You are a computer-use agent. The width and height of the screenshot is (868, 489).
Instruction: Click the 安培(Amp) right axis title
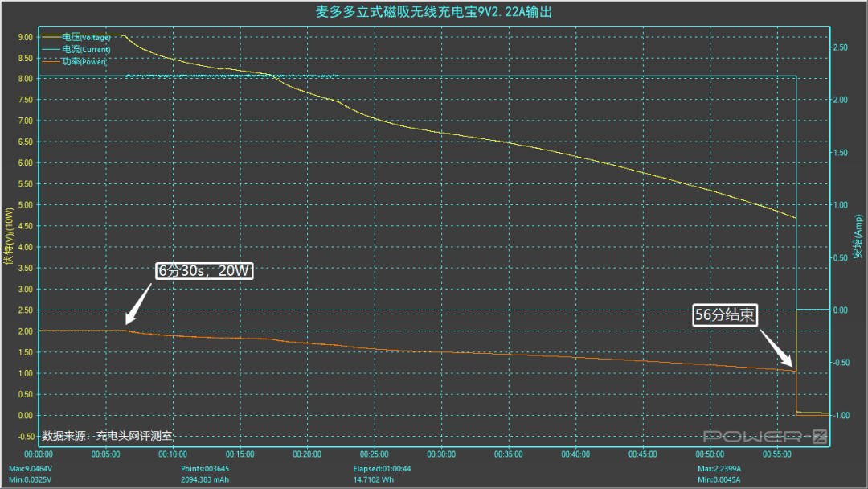(x=858, y=236)
